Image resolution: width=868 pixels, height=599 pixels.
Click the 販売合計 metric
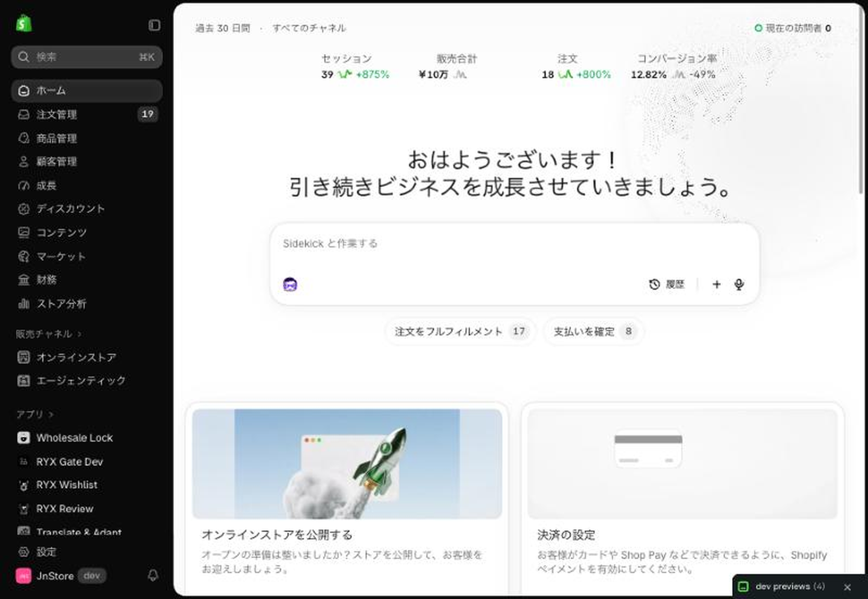coord(448,66)
